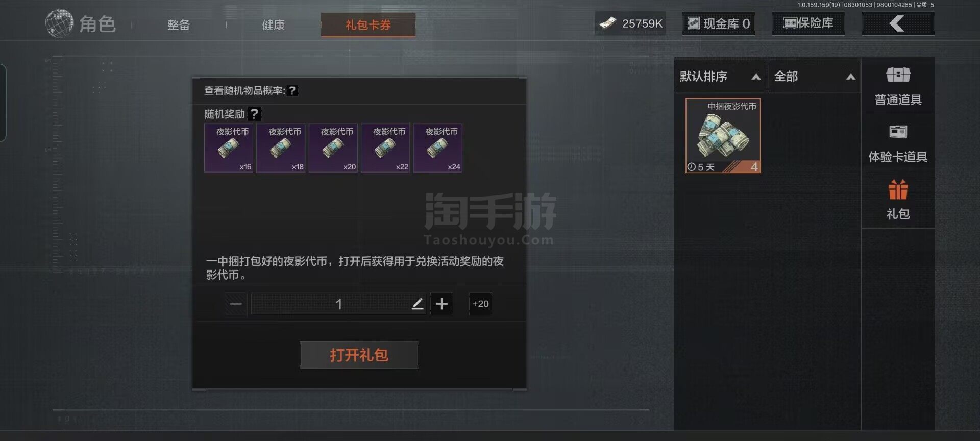Add twenty with +20 button

tap(480, 304)
